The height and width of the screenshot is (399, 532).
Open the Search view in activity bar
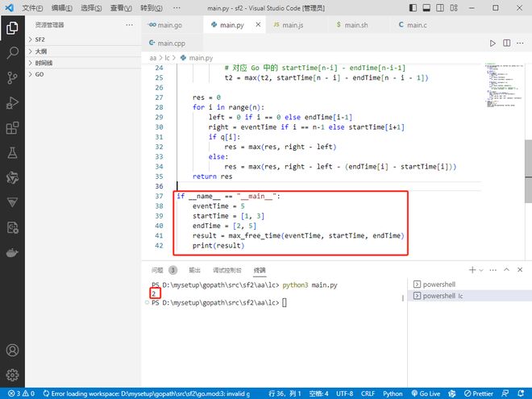click(12, 53)
